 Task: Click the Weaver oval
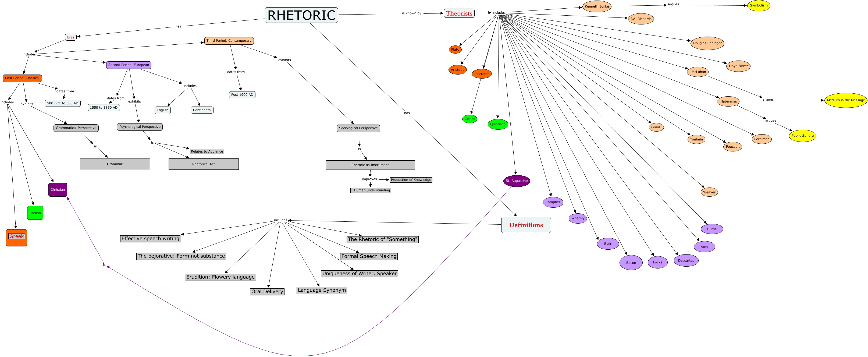pyautogui.click(x=709, y=193)
